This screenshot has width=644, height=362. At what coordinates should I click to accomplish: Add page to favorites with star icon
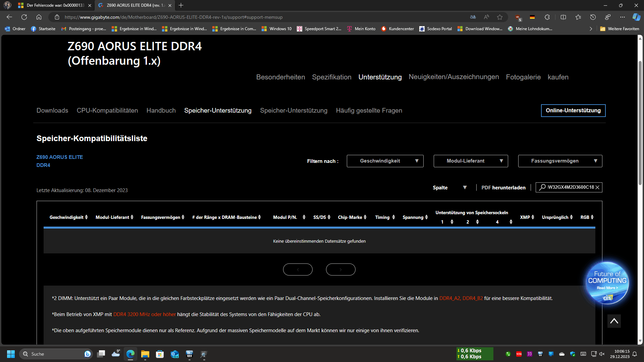(x=500, y=17)
